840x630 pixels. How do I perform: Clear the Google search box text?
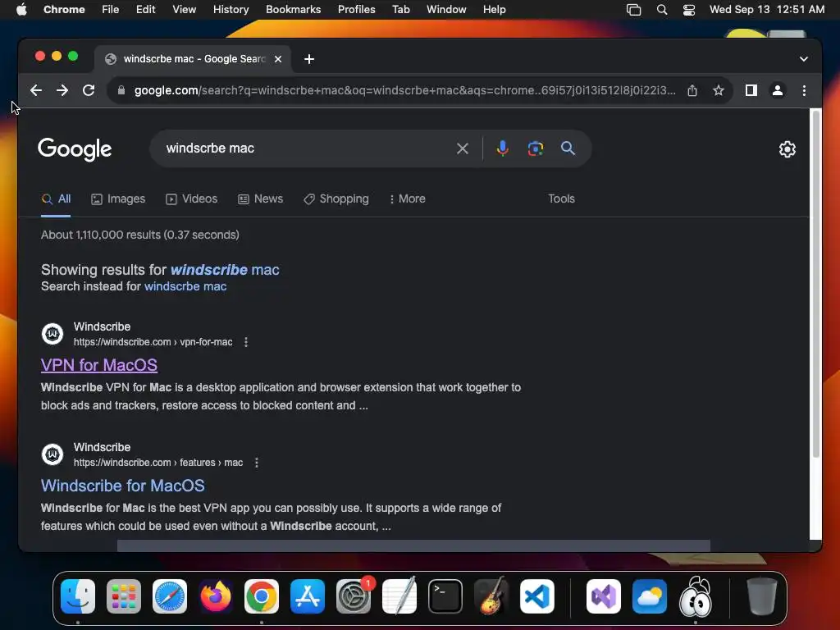463,148
